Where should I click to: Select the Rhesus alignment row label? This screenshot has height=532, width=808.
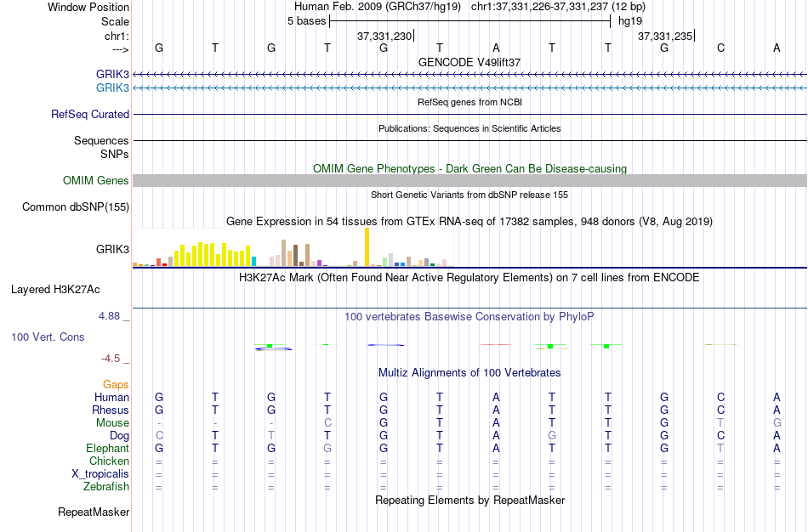click(x=111, y=410)
